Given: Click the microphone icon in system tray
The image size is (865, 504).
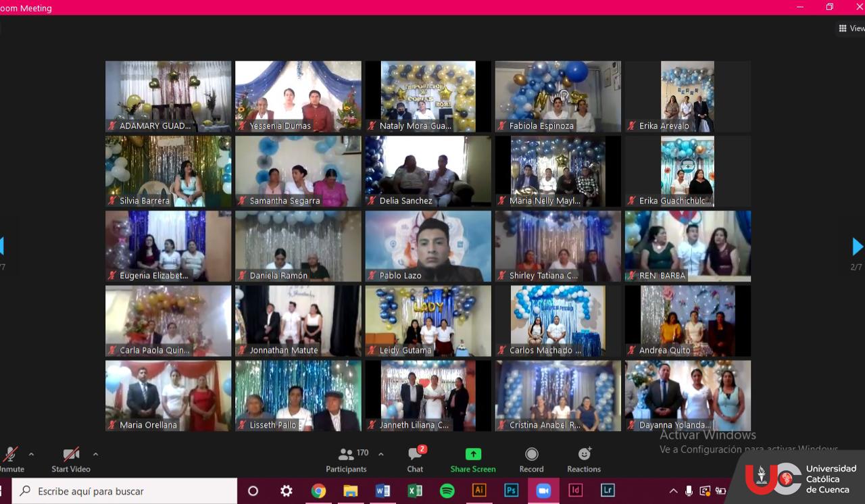Looking at the screenshot, I should pos(689,491).
